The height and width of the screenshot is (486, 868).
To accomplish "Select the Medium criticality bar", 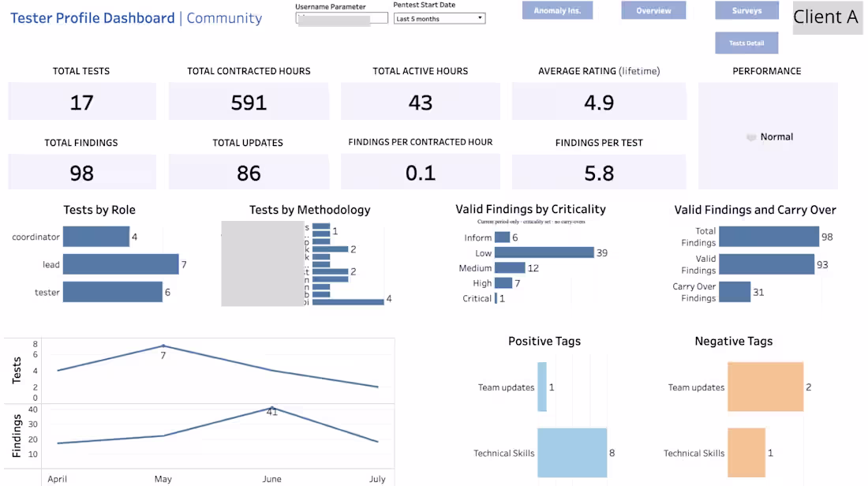I will coord(510,268).
